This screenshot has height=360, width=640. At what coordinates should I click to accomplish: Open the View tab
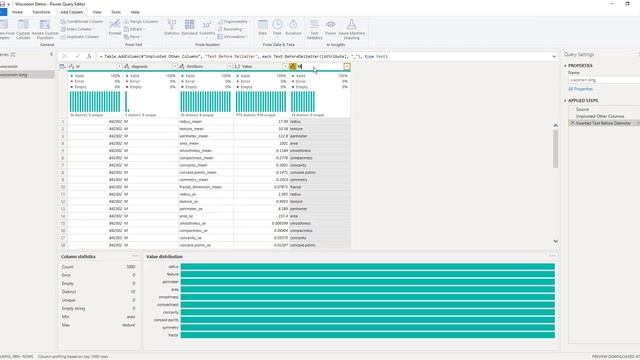(97, 12)
